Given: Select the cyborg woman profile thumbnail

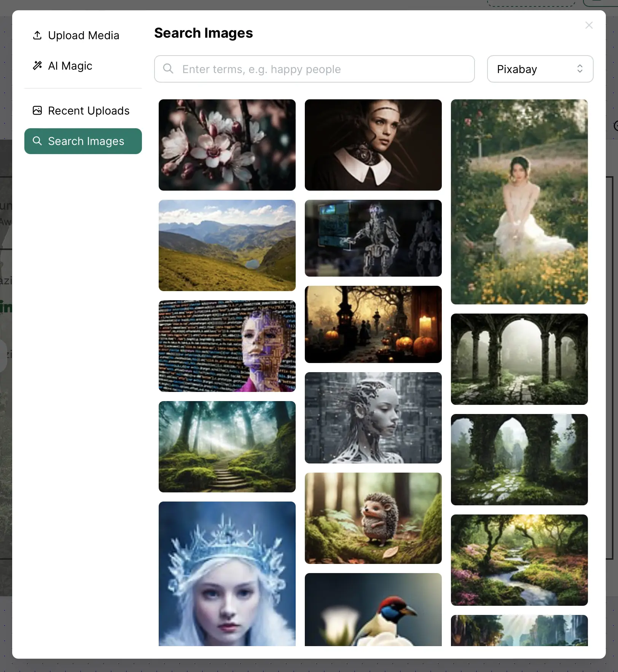Looking at the screenshot, I should pyautogui.click(x=373, y=417).
